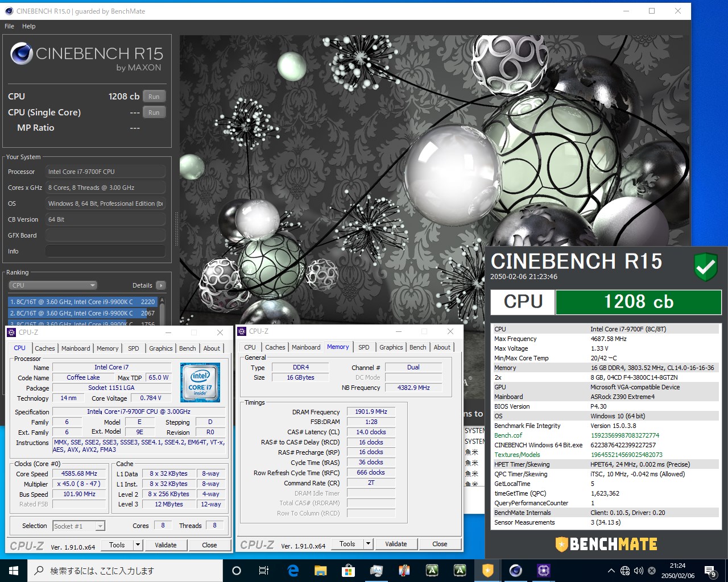Open Graphics tab in right CPU-Z window
728x582 pixels.
coord(391,347)
